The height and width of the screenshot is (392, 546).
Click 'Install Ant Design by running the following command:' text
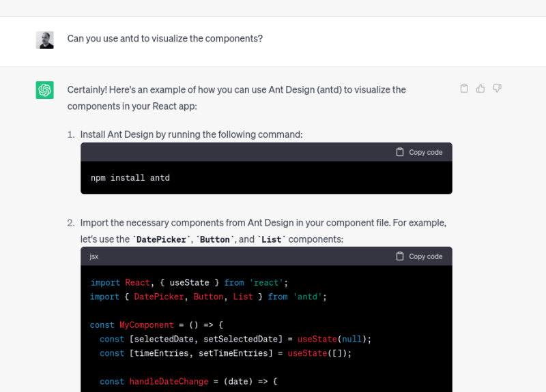(x=192, y=134)
